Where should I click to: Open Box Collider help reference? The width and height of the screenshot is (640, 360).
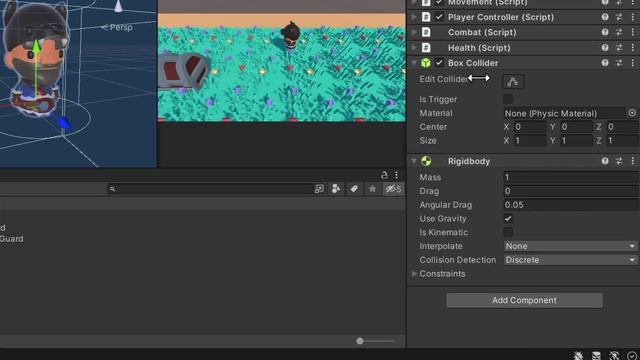coord(605,63)
